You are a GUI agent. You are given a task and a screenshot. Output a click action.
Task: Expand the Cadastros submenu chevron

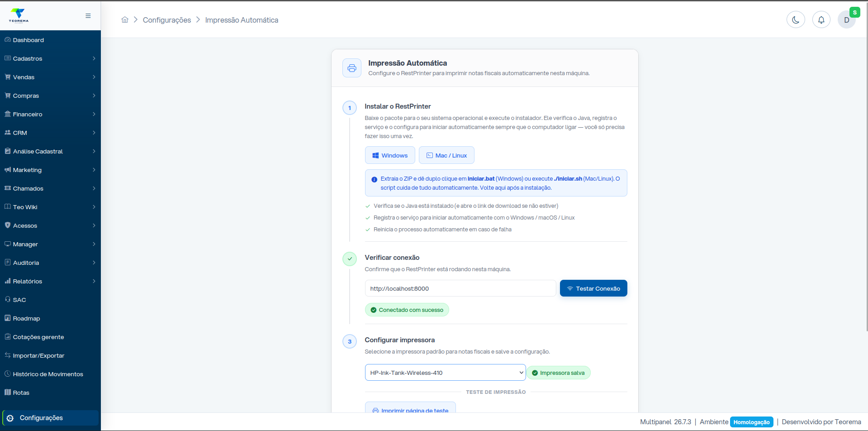coord(94,58)
